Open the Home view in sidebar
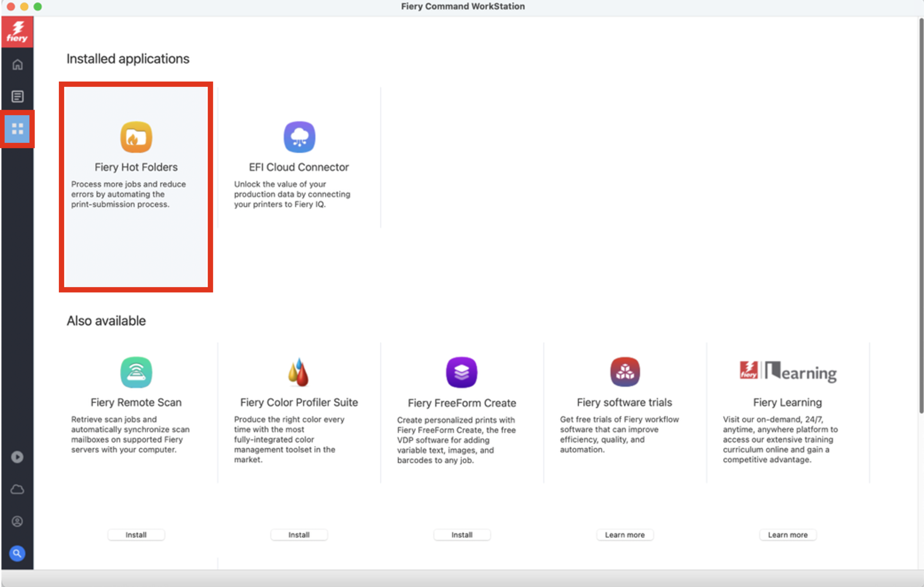This screenshot has height=587, width=924. click(x=17, y=65)
